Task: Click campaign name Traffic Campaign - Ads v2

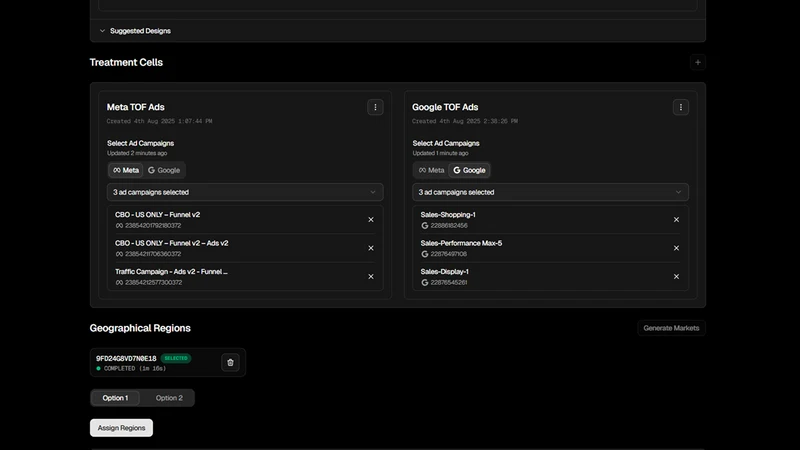Action: 171,271
